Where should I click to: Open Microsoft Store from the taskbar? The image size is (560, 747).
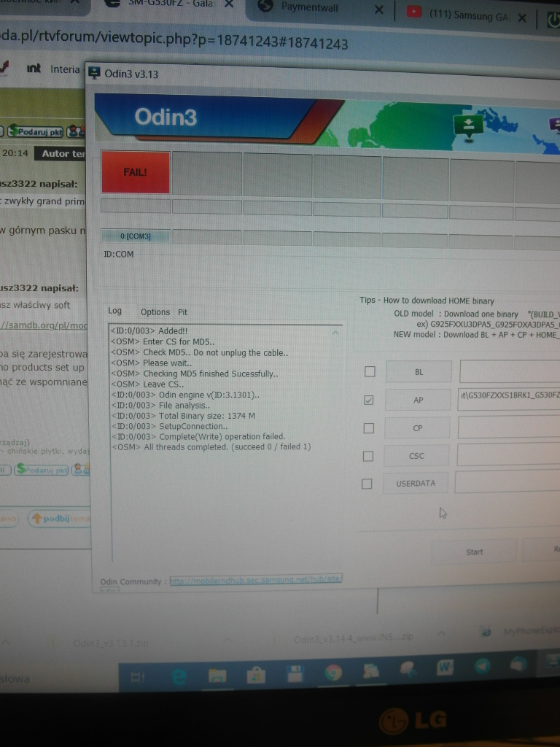[256, 675]
